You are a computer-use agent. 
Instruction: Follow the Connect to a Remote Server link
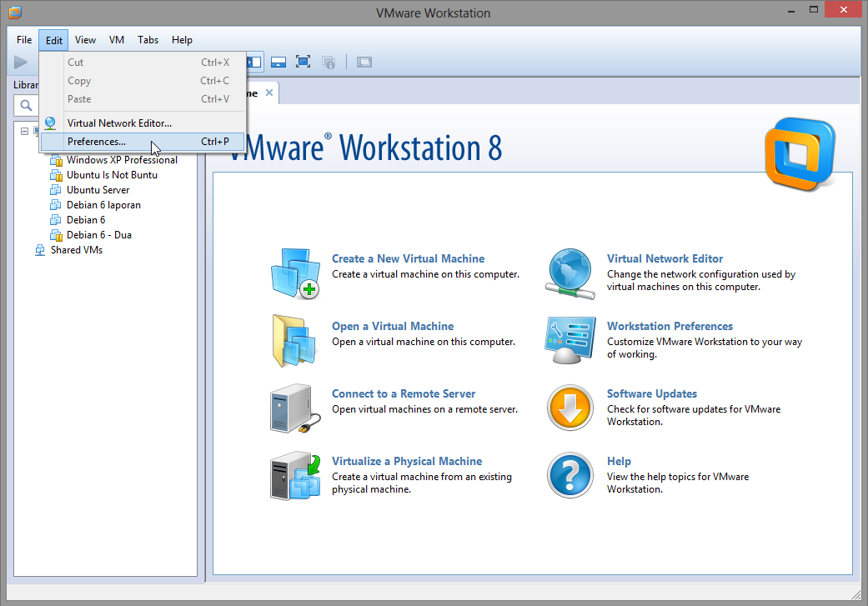click(x=404, y=393)
